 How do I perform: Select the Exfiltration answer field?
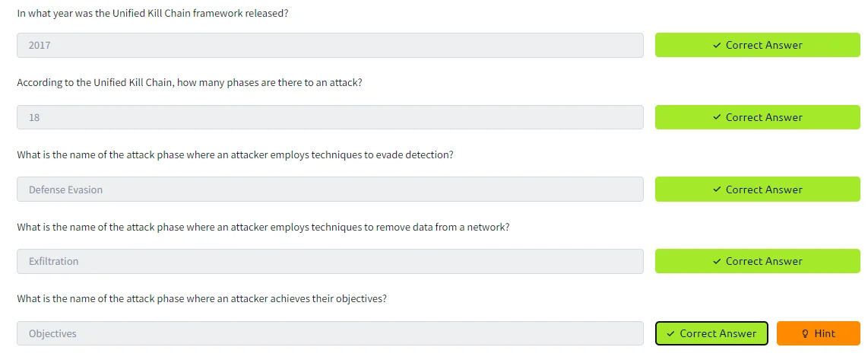(330, 262)
